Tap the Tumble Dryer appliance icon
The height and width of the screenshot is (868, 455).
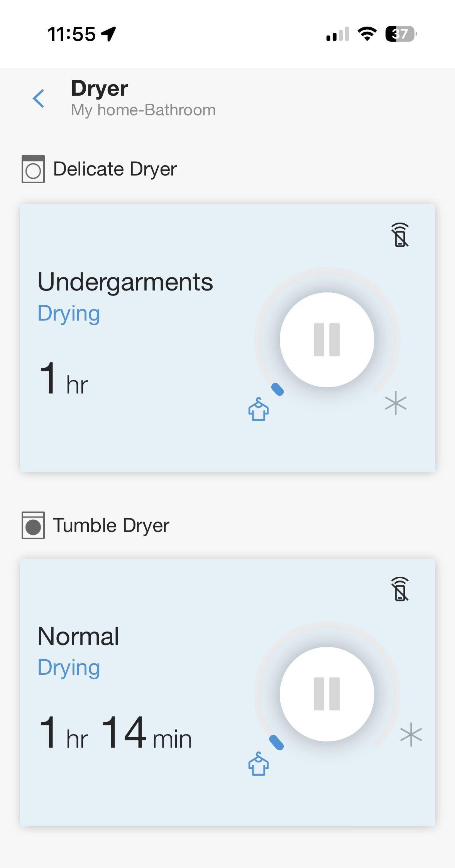point(33,525)
